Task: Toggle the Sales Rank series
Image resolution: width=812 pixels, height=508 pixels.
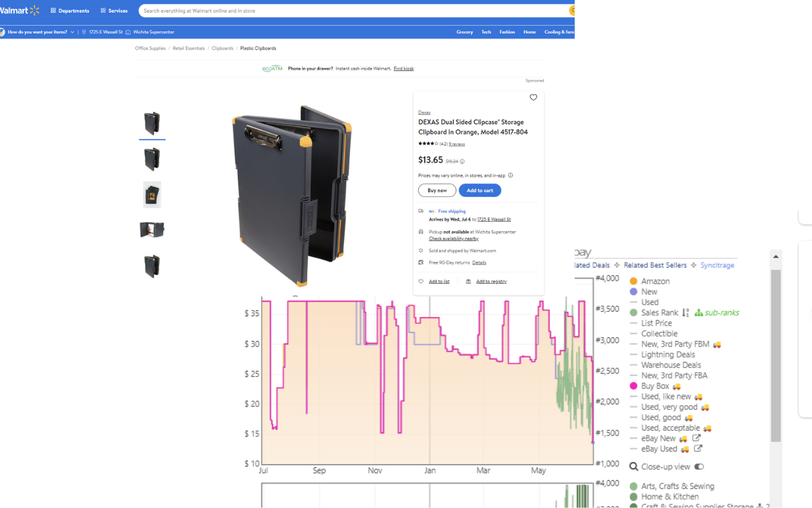Action: [x=654, y=312]
